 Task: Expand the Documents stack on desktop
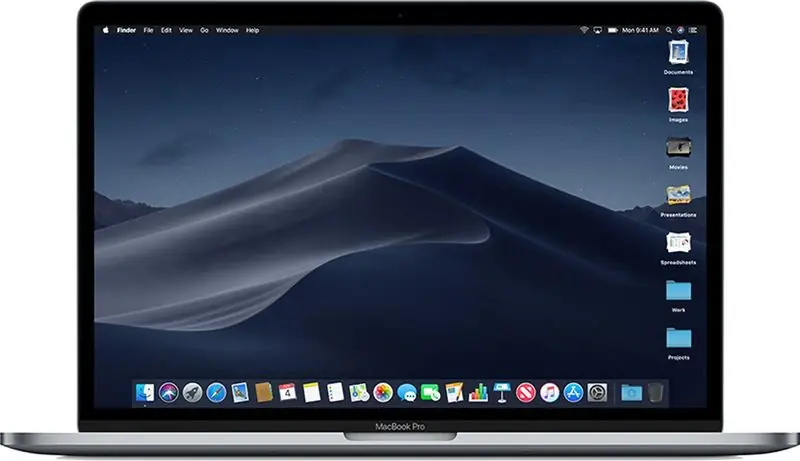coord(679,53)
